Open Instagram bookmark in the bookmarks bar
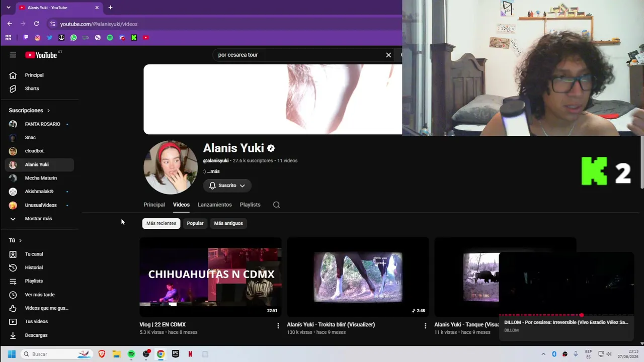This screenshot has height=362, width=644. point(38,38)
